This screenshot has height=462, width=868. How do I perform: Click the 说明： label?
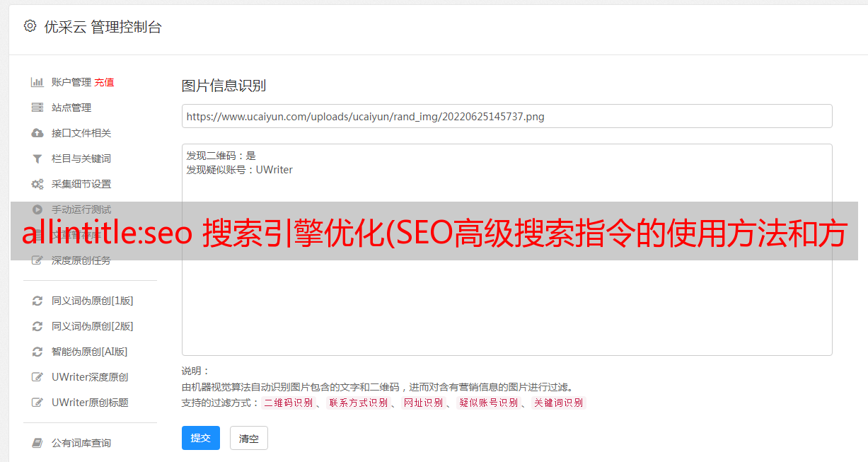(x=196, y=371)
